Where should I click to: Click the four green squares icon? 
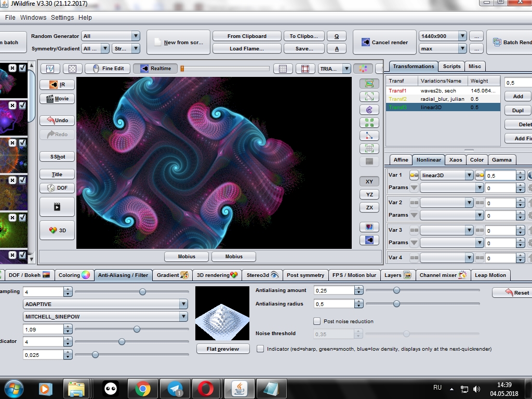pyautogui.click(x=369, y=123)
